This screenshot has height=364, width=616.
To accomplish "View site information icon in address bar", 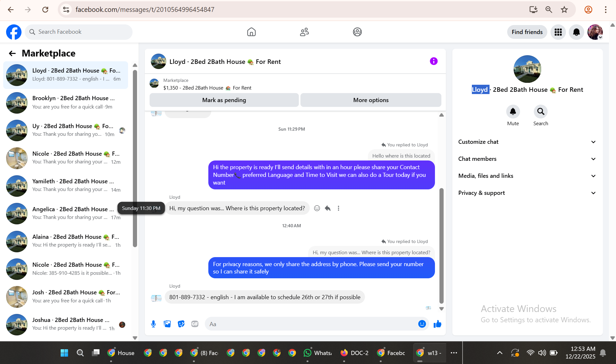I will (66, 10).
